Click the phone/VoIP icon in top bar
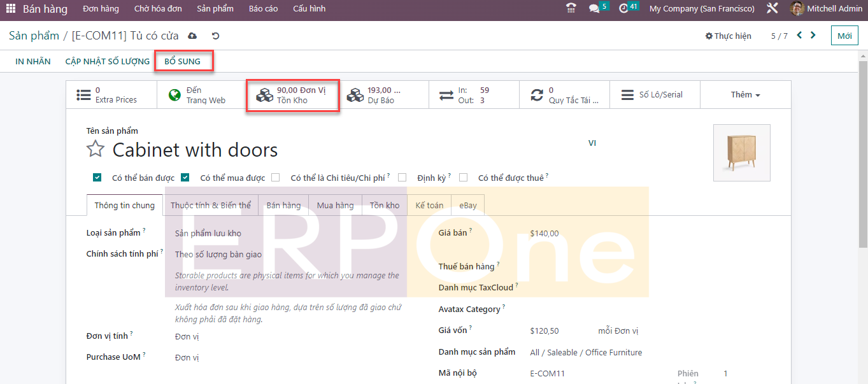Screen dimensions: 868x384 [571, 9]
